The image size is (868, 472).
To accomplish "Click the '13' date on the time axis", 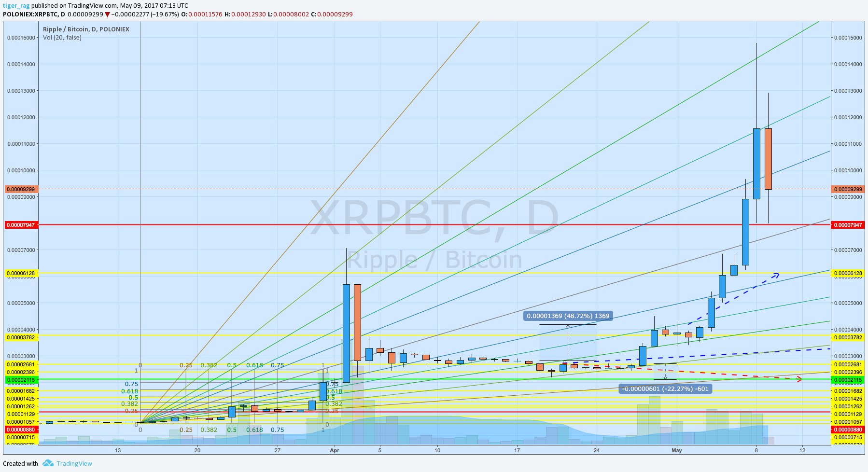I will pos(118,450).
